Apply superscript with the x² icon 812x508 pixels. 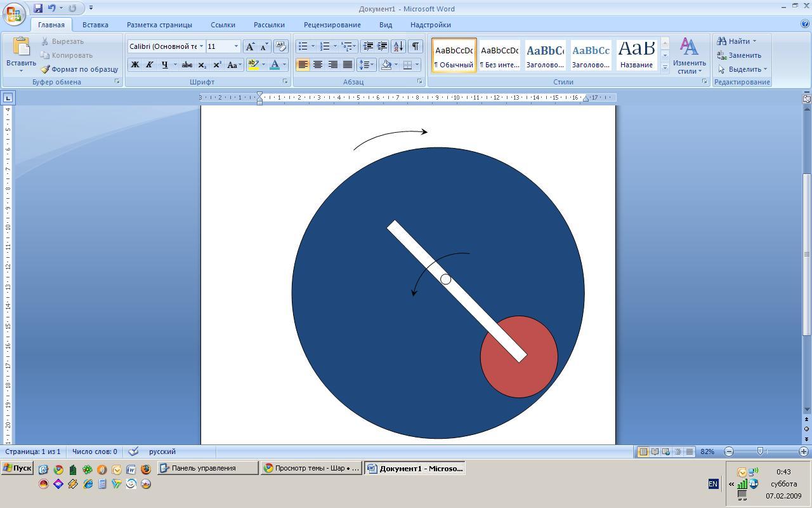coord(217,65)
